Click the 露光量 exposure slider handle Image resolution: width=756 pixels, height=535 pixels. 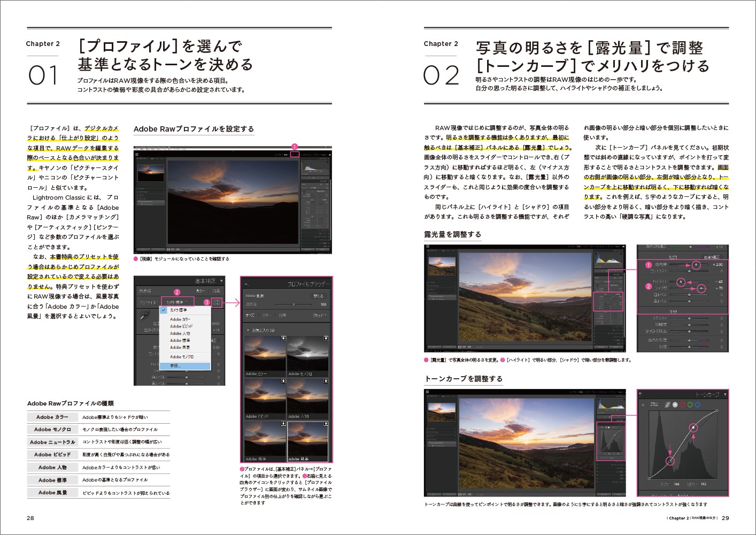click(x=696, y=265)
